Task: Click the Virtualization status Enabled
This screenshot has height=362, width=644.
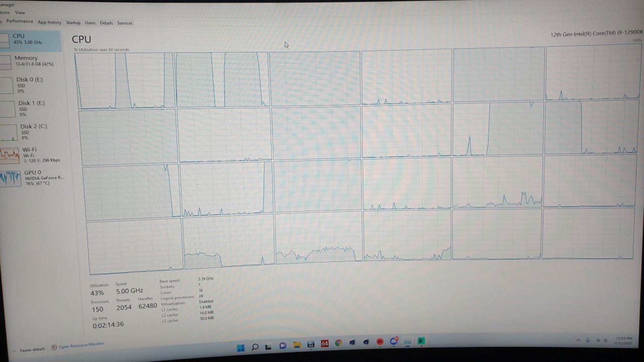Action: click(206, 302)
